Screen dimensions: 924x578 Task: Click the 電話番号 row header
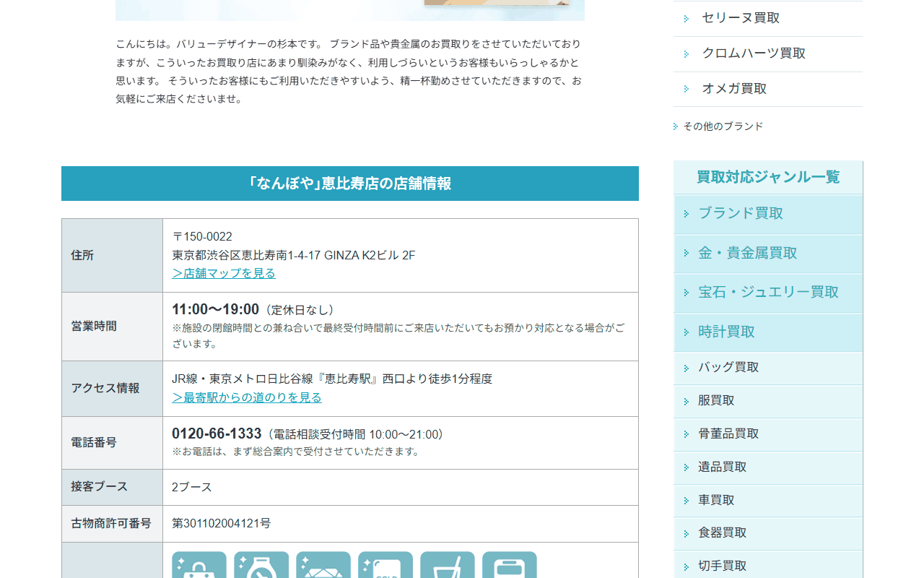112,443
